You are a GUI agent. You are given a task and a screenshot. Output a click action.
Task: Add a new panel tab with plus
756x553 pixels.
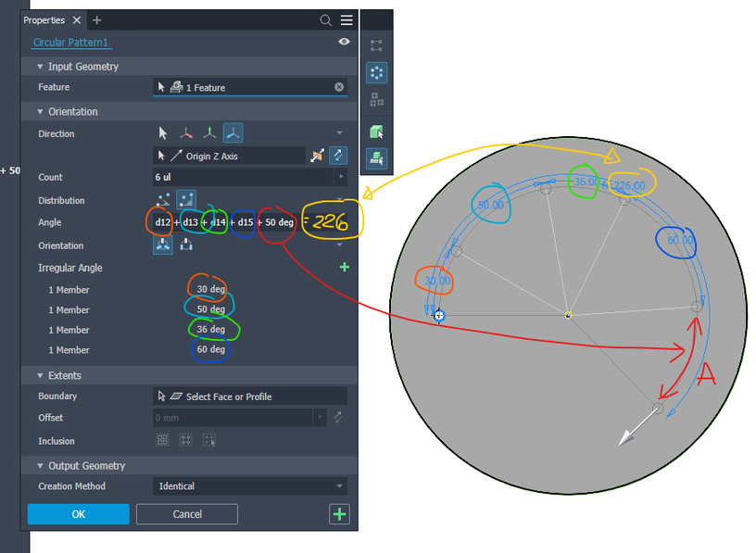click(x=97, y=20)
